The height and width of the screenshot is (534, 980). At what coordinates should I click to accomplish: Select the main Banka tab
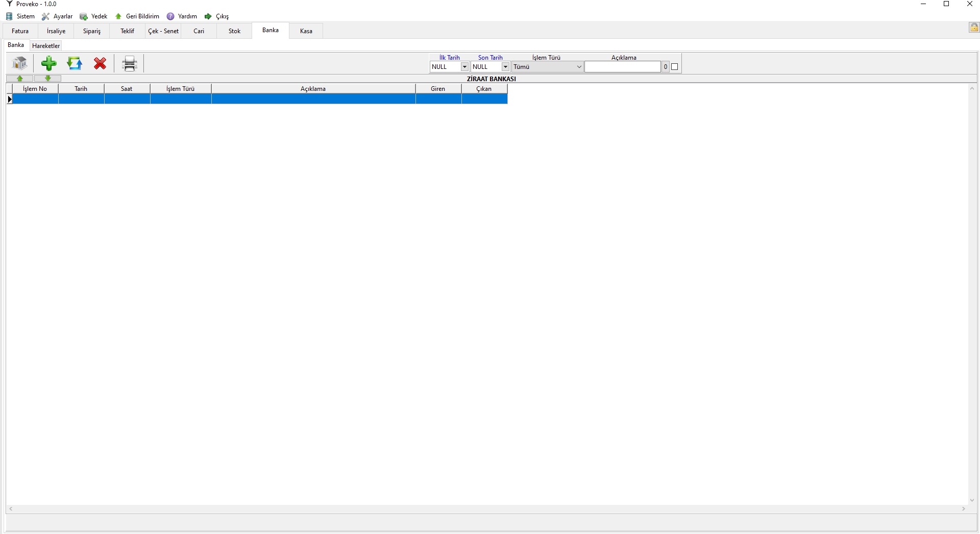click(x=271, y=30)
